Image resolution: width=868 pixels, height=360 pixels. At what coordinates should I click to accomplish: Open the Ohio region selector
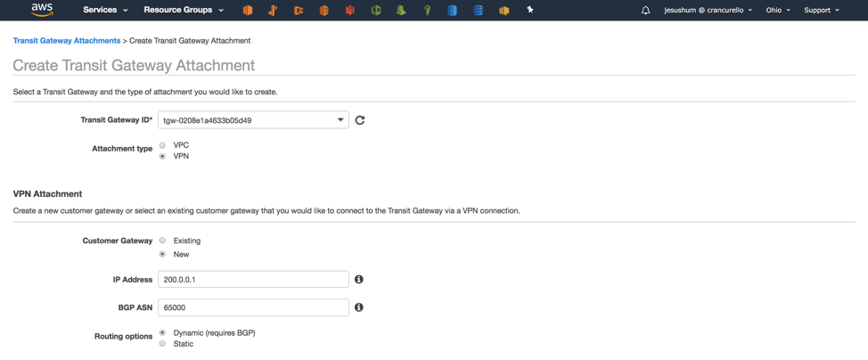[778, 10]
